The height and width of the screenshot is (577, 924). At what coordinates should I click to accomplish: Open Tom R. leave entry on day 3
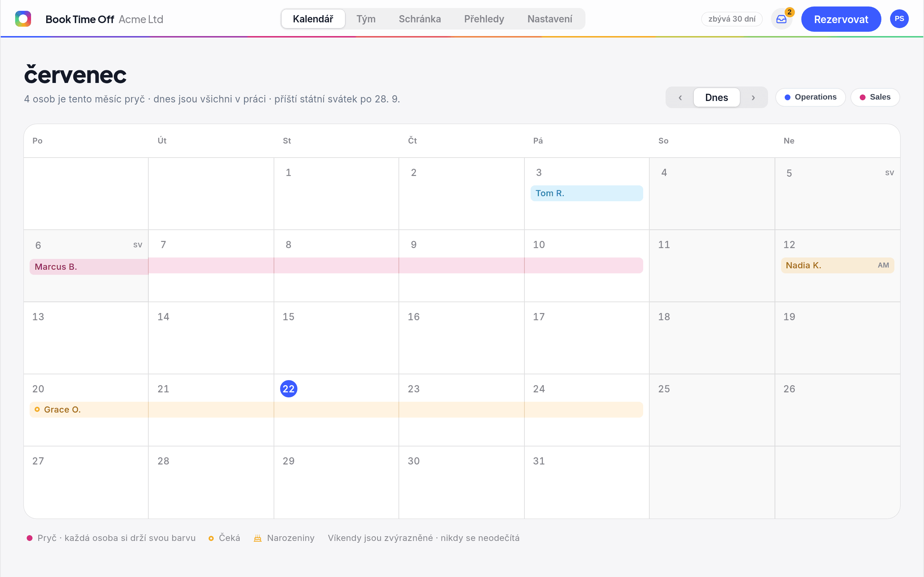587,194
